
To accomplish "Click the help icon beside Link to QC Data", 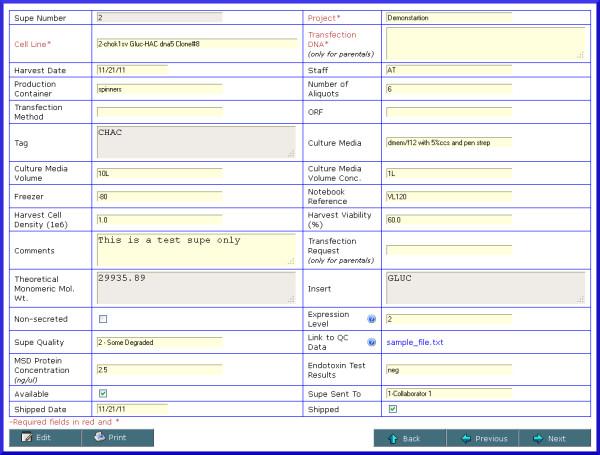I will (371, 342).
